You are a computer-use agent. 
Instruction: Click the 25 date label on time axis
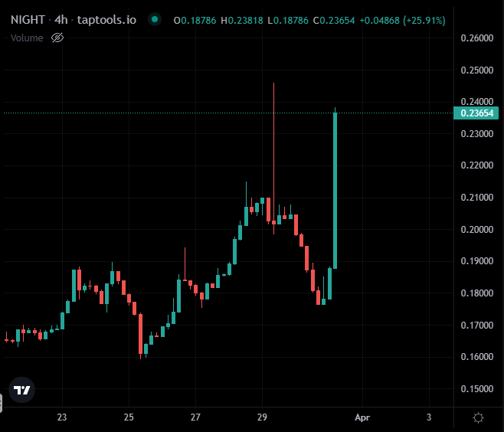point(129,417)
